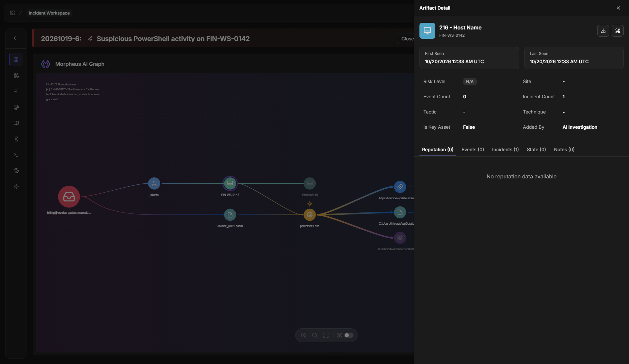Viewport: 629px width, 364px height.
Task: Click the share icon beside incident title
Action: [x=90, y=39]
